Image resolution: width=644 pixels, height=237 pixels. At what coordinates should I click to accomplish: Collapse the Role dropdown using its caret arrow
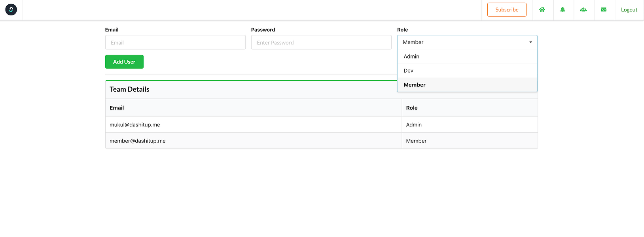[530, 42]
